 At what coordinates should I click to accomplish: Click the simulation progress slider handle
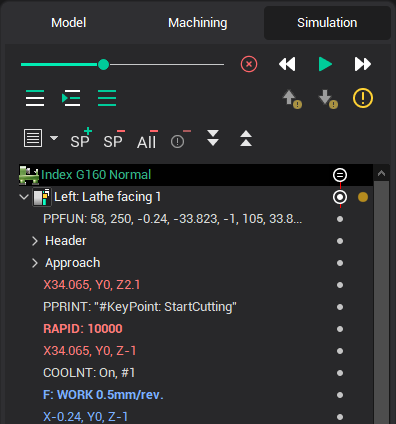pos(104,64)
